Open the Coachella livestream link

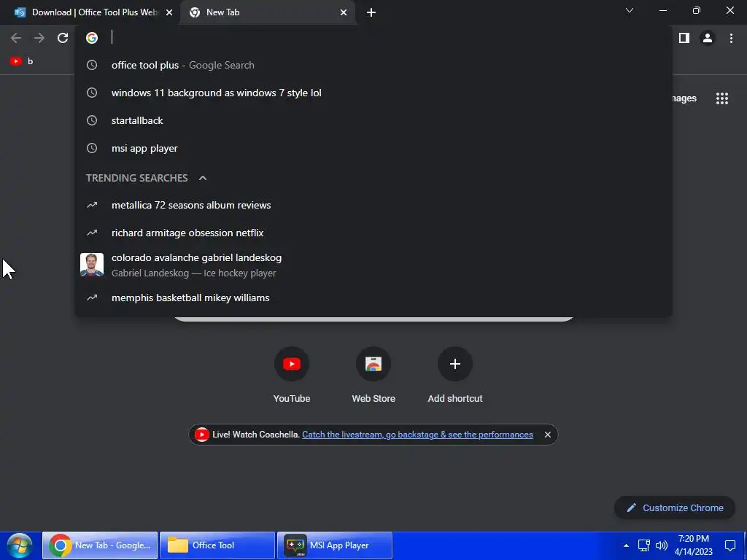pyautogui.click(x=417, y=435)
